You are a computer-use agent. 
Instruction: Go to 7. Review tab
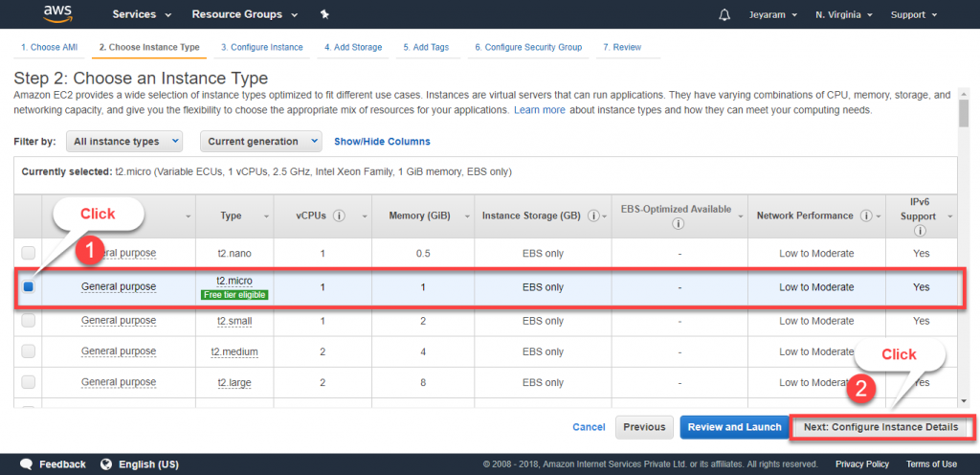click(x=622, y=47)
